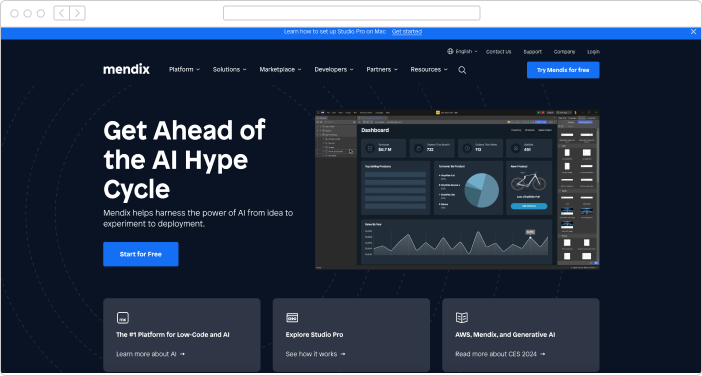Click the Studio Pro dashboard screenshot
This screenshot has width=702, height=376.
point(457,189)
